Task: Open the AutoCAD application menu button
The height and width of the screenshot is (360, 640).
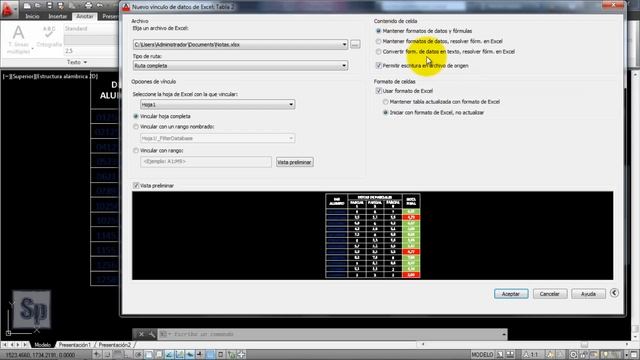Action: [x=9, y=9]
